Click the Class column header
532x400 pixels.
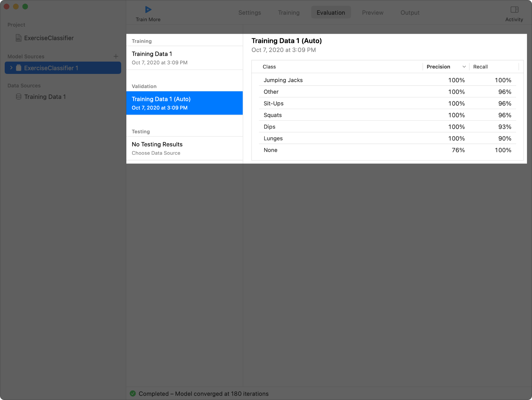[269, 67]
